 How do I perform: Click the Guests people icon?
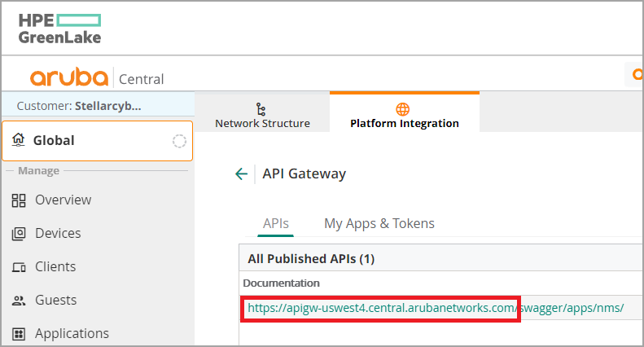19,301
